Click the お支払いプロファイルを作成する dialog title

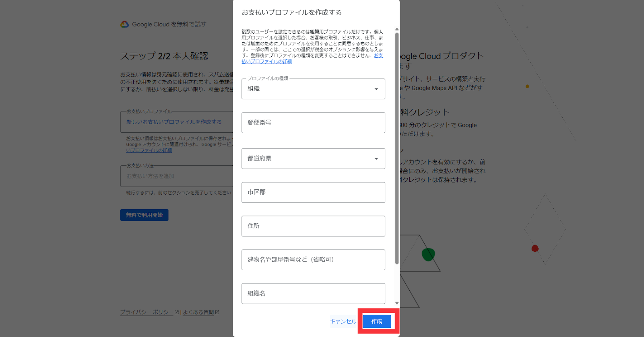tap(291, 12)
